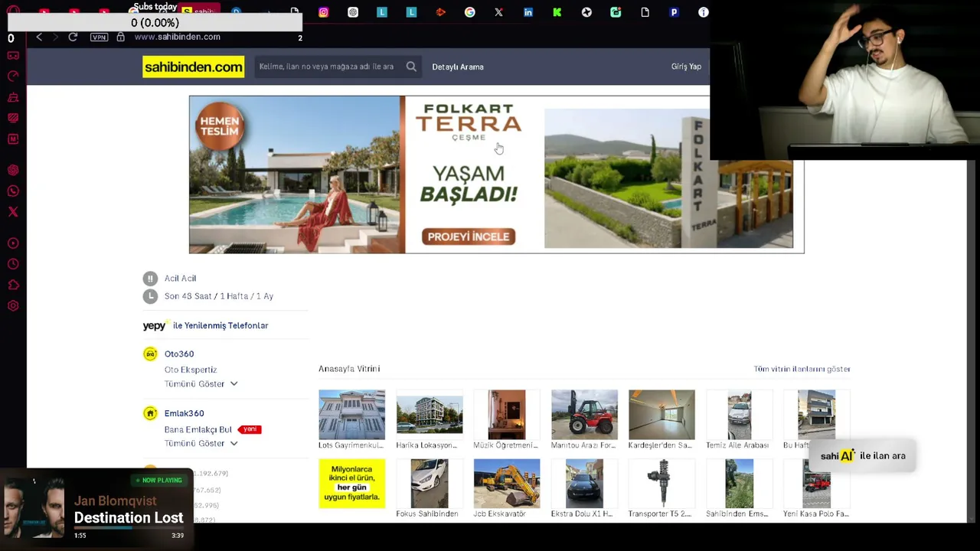Viewport: 980px width, 551px height.
Task: Open the Fokus Sahibinden listing thumbnail
Action: coord(430,484)
